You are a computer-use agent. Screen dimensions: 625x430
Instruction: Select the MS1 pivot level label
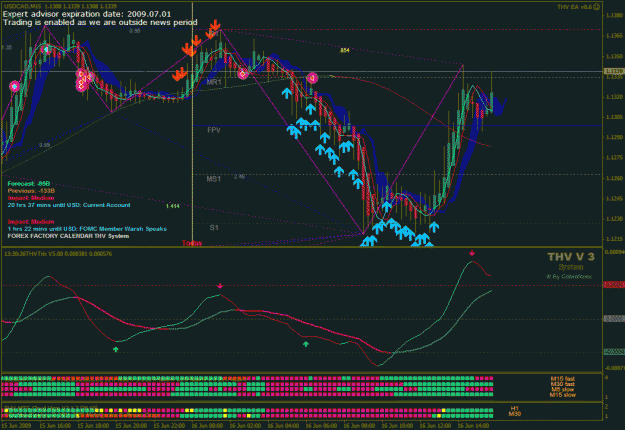pyautogui.click(x=214, y=179)
